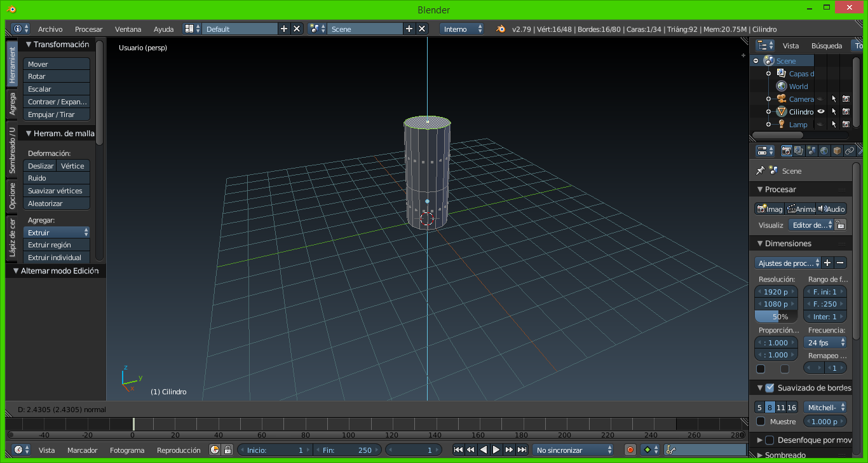Collapse the Scene tree in outliner
The height and width of the screenshot is (463, 868).
coord(756,61)
